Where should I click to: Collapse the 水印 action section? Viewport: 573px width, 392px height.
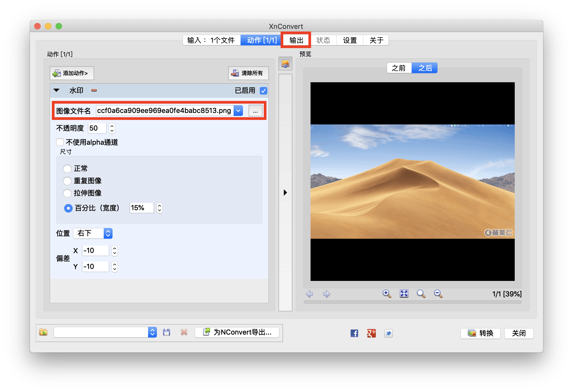click(x=56, y=90)
